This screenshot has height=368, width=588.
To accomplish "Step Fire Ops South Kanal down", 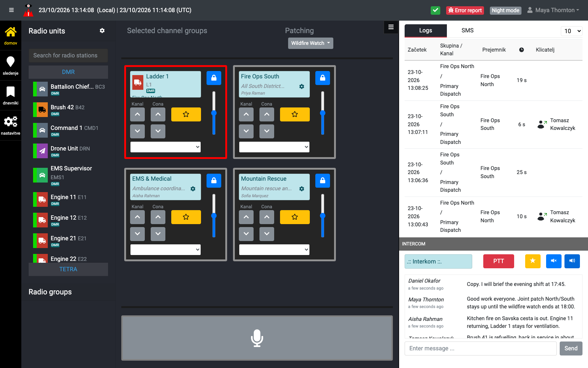I will pos(246,131).
